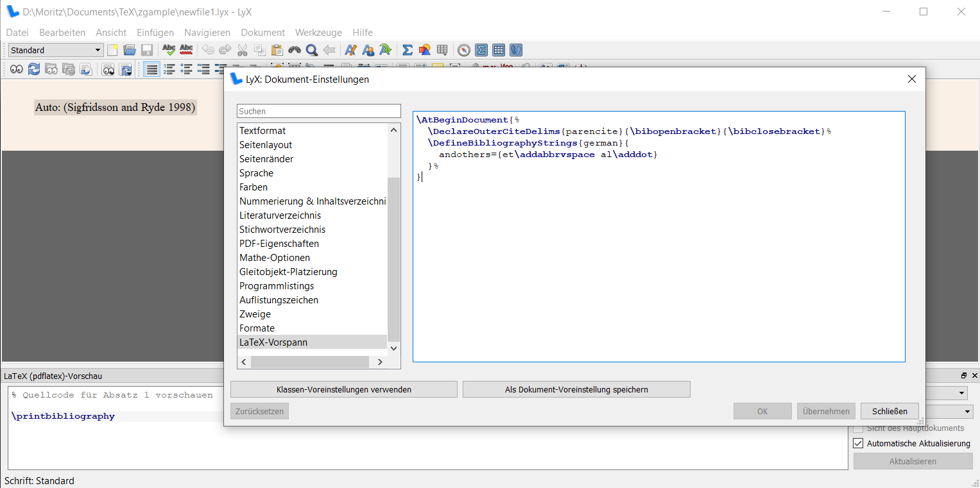
Task: Insert a graphic using the shapes icon
Action: [x=424, y=50]
